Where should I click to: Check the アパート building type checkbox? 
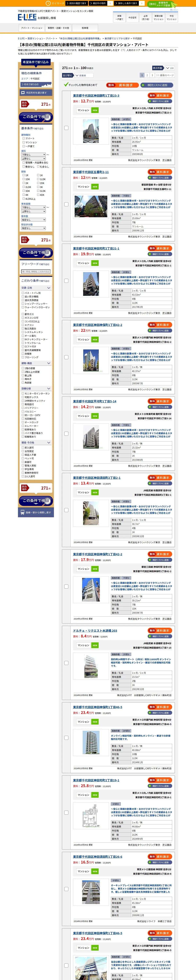(x=24, y=139)
